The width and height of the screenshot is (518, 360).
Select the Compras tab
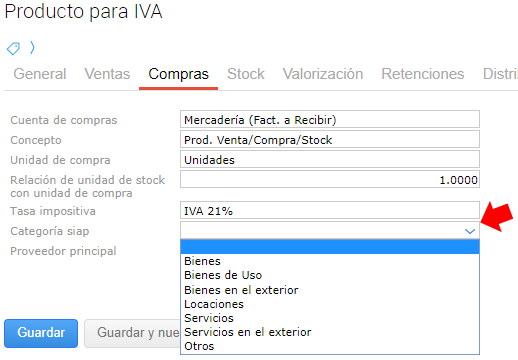point(178,74)
